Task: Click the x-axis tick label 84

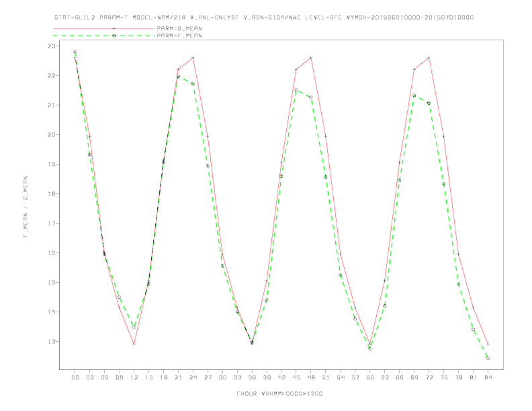Action: pos(488,377)
